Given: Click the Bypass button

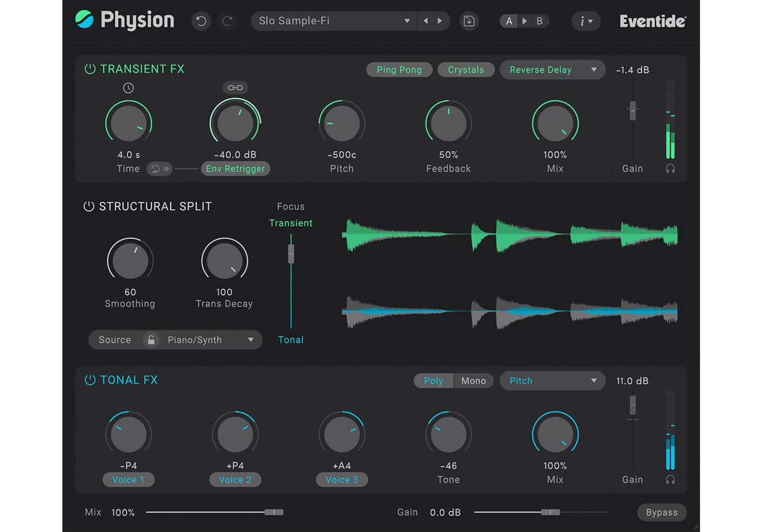Looking at the screenshot, I should click(x=661, y=512).
